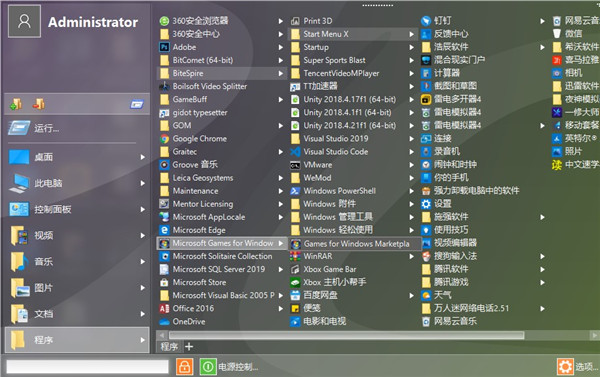Click the remove-program red icon
The height and width of the screenshot is (377, 600).
pos(39,104)
